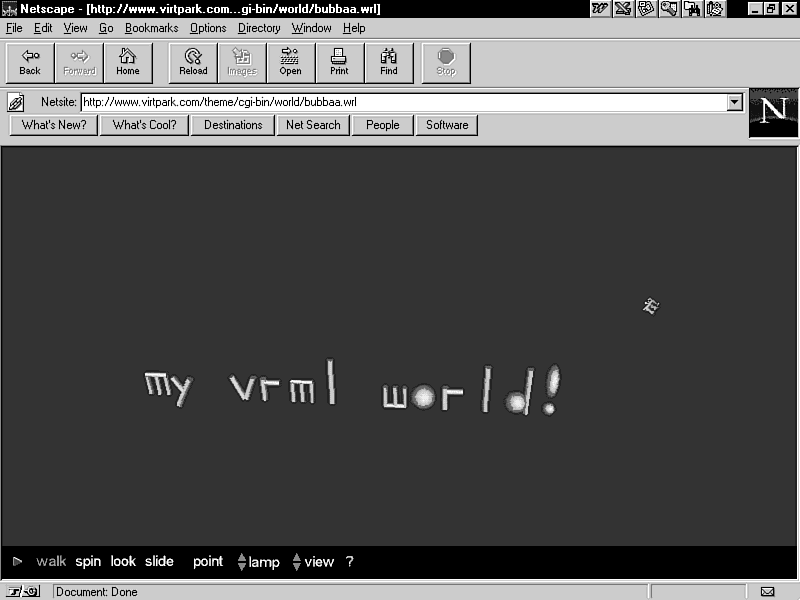This screenshot has height=600, width=800.
Task: Enable the look navigation mode
Action: tap(123, 562)
